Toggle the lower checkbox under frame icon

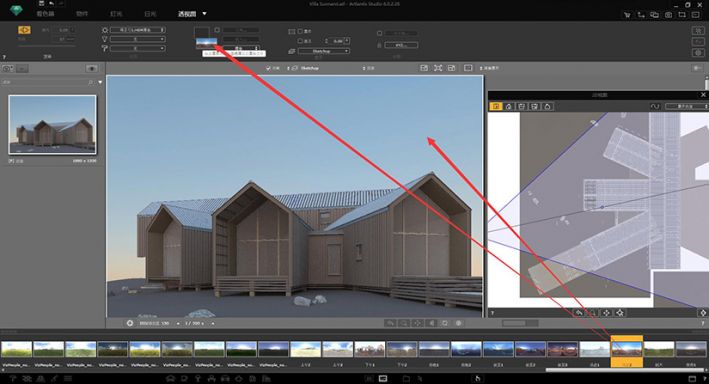coord(300,41)
